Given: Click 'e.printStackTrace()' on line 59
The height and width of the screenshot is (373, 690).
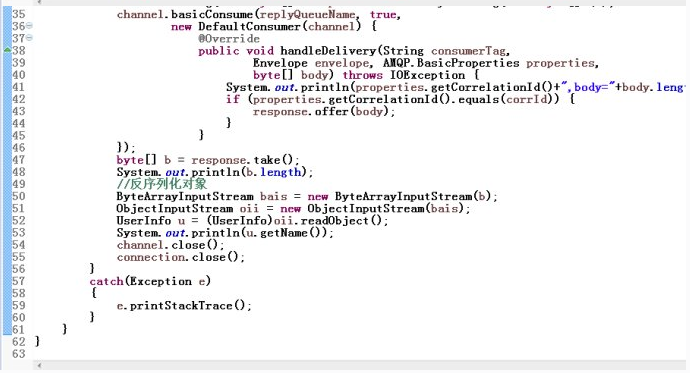Looking at the screenshot, I should pyautogui.click(x=181, y=305).
